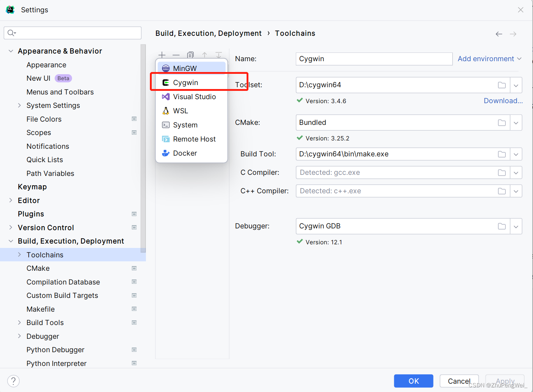Open the Python Interpreter settings
This screenshot has height=392, width=533.
(56, 363)
